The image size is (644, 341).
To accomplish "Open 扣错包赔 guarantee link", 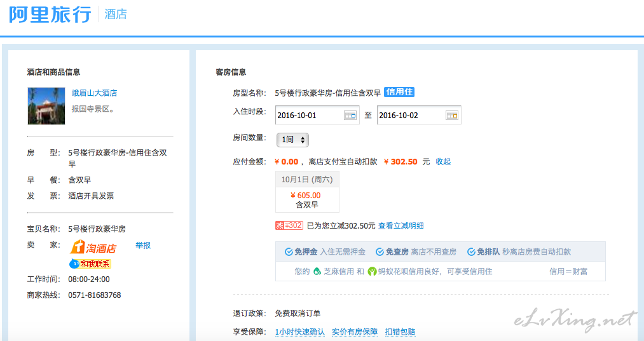I will click(400, 331).
